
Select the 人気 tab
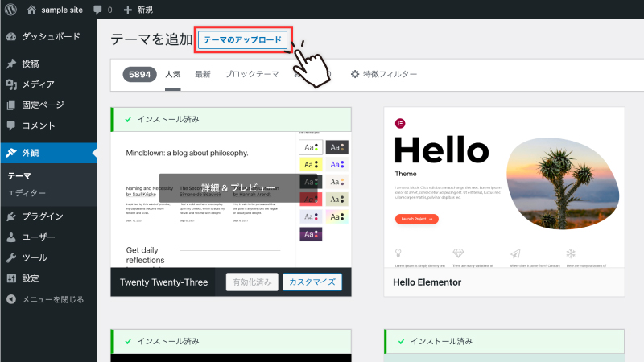pos(173,74)
